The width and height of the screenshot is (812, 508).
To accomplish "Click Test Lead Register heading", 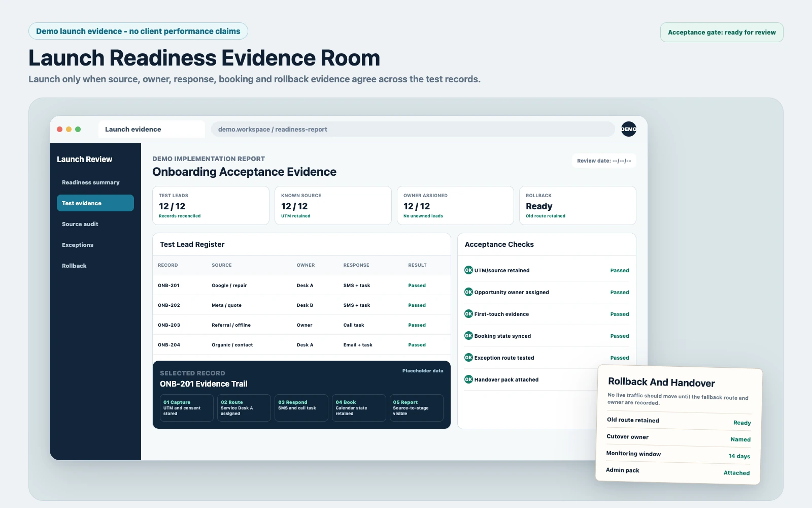I will [x=192, y=244].
